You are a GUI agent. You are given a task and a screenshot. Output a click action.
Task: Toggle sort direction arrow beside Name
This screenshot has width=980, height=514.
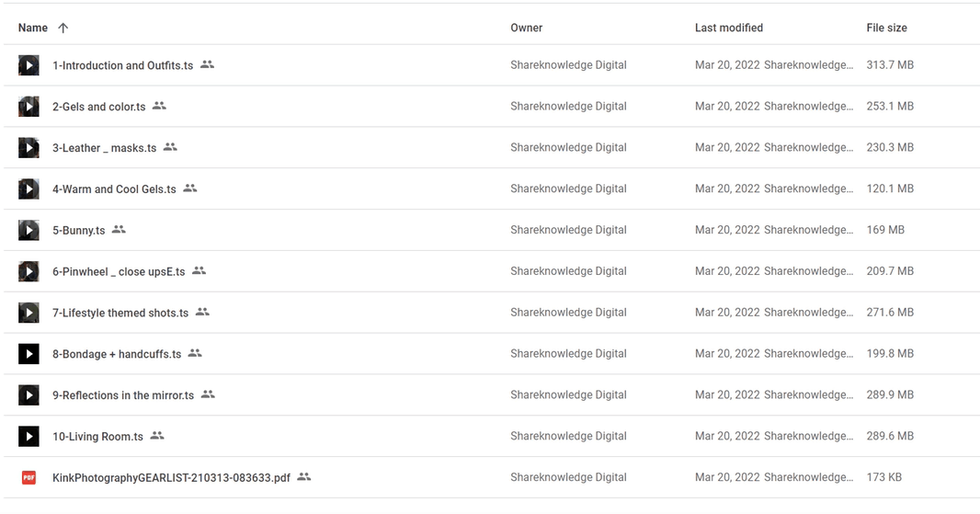63,28
